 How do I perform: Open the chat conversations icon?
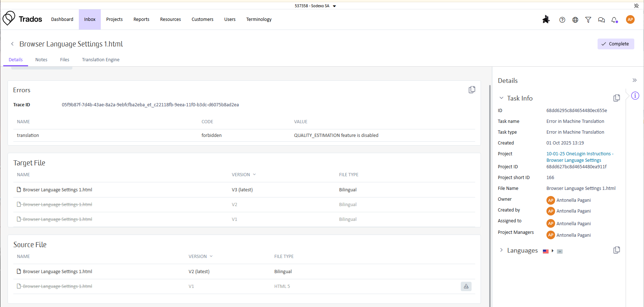pyautogui.click(x=601, y=20)
